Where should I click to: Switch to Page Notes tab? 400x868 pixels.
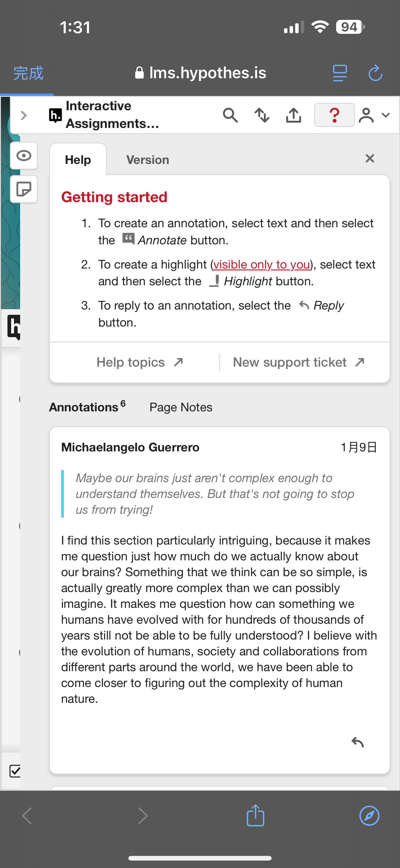[x=181, y=407]
